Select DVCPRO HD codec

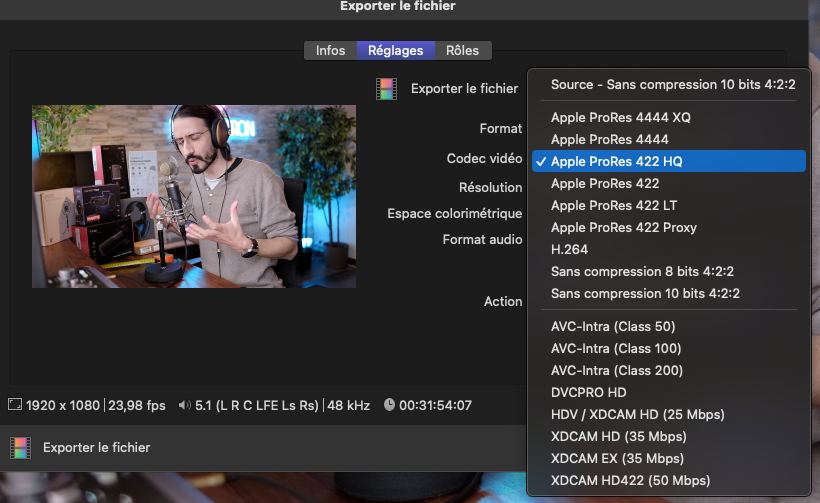(669, 392)
